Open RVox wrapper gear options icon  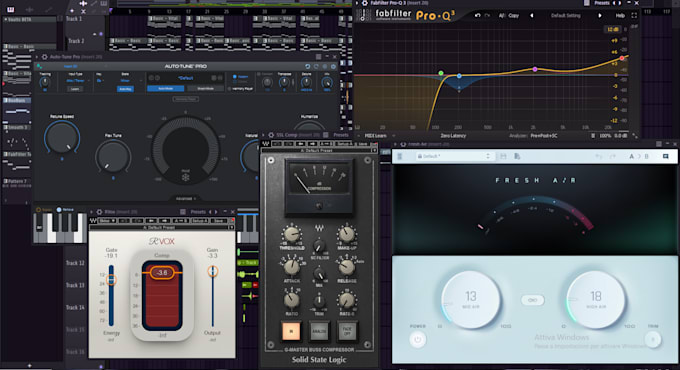click(x=99, y=212)
